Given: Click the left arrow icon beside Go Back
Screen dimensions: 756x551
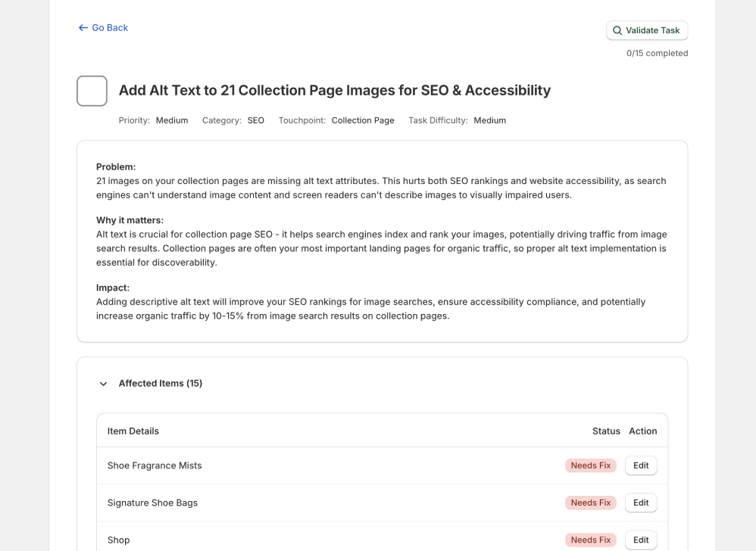Looking at the screenshot, I should click(83, 28).
